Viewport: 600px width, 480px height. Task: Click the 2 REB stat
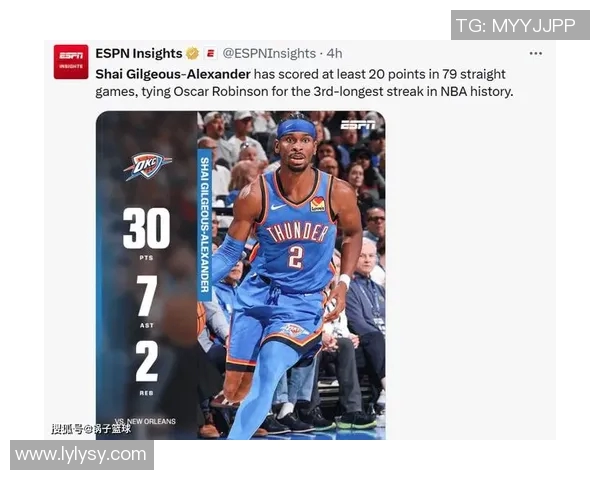[147, 368]
